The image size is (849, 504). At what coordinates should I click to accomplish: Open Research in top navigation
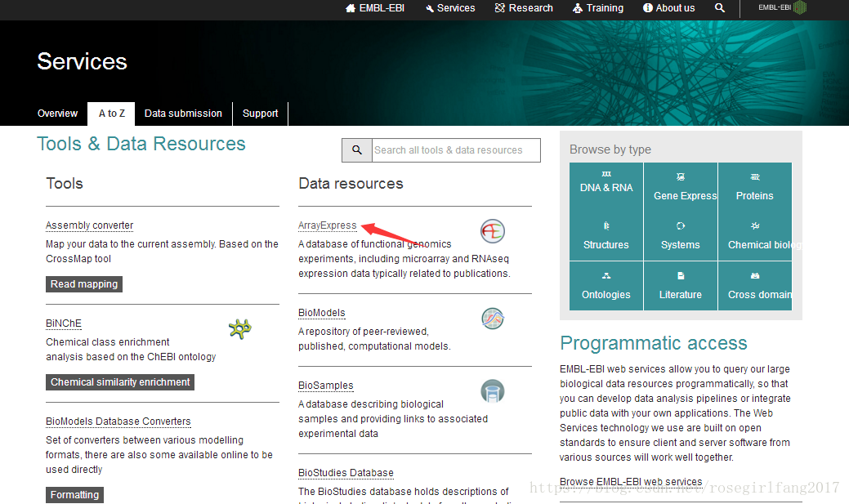coord(524,8)
